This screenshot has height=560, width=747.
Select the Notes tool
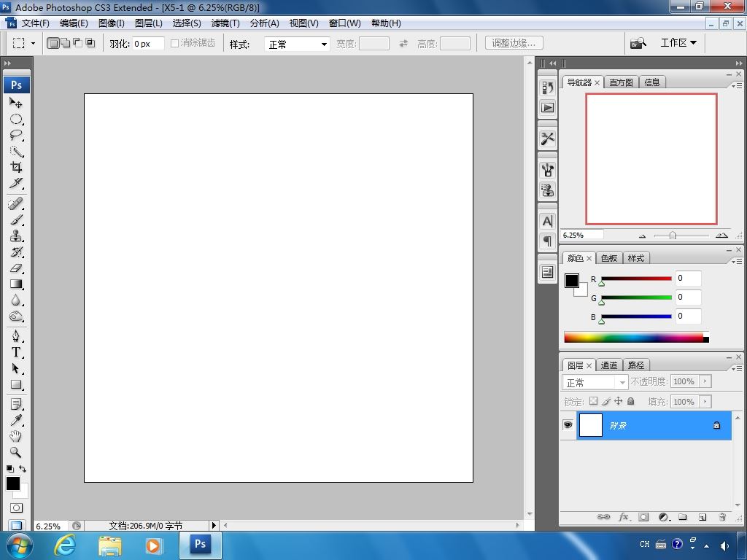click(16, 404)
